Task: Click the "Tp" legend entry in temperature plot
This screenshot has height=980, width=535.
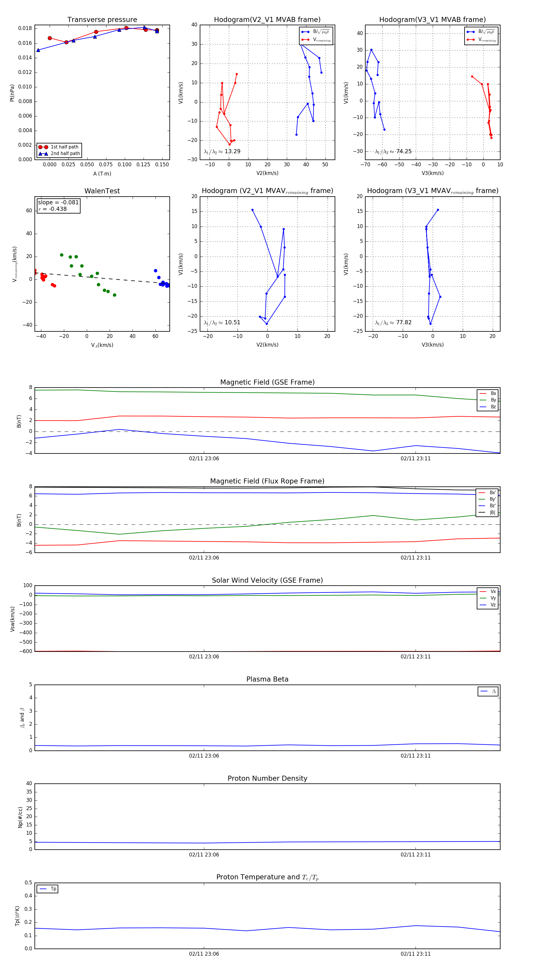Action: pyautogui.click(x=48, y=889)
